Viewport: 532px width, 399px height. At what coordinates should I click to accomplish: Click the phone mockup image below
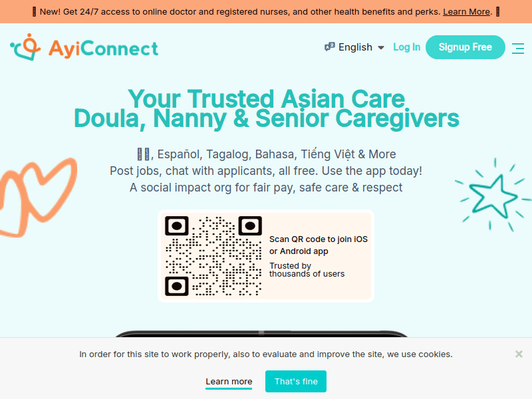[261, 334]
